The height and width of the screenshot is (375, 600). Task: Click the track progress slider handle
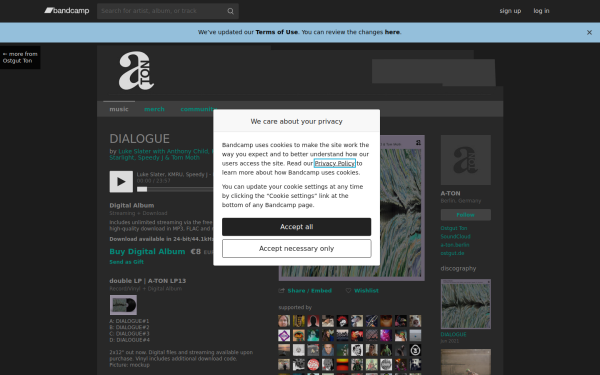click(x=142, y=189)
